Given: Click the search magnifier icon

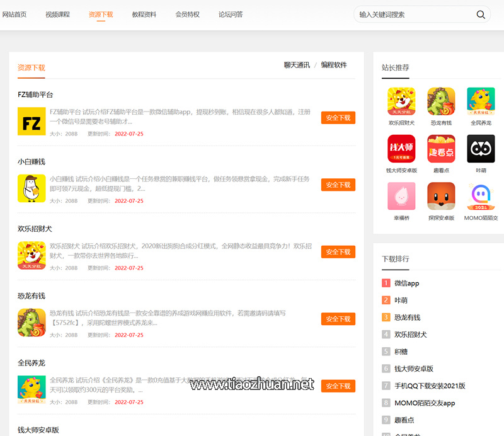Looking at the screenshot, I should click(481, 14).
